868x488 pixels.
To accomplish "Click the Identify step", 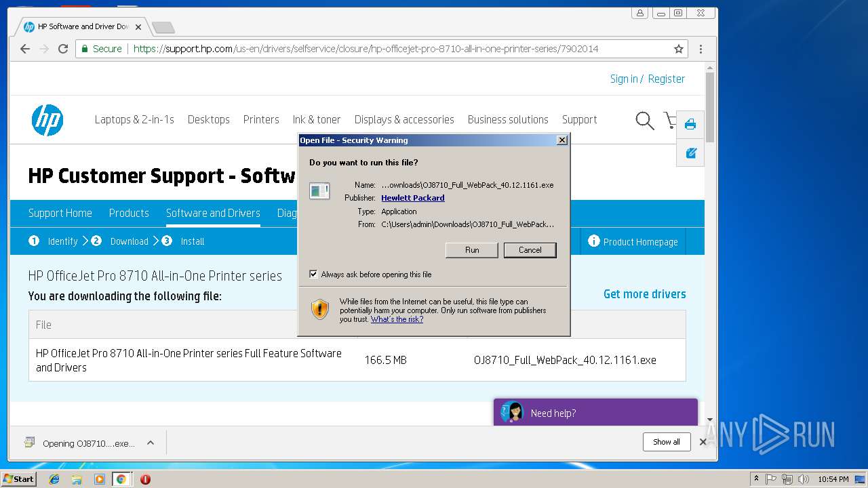I will click(62, 241).
